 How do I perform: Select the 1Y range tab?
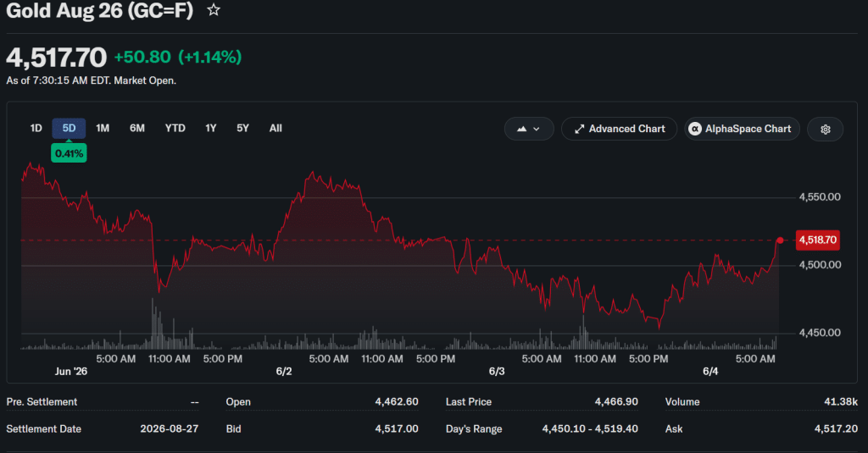pos(211,129)
